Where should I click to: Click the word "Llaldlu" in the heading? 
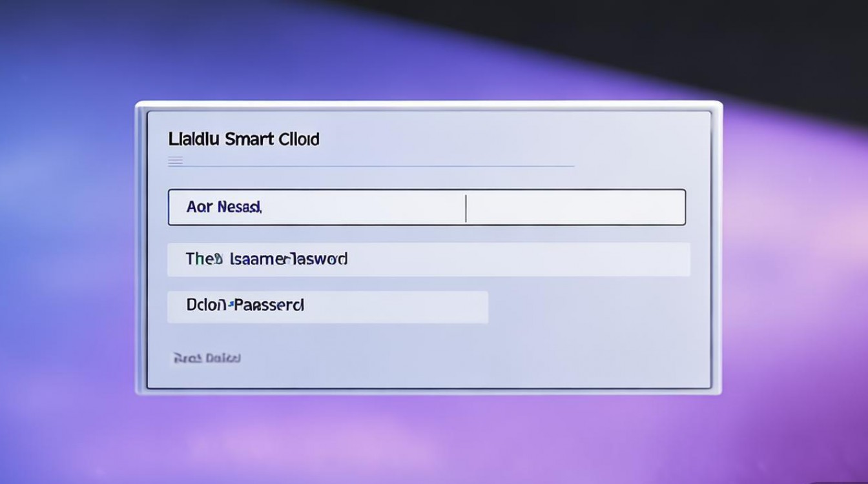(x=194, y=139)
